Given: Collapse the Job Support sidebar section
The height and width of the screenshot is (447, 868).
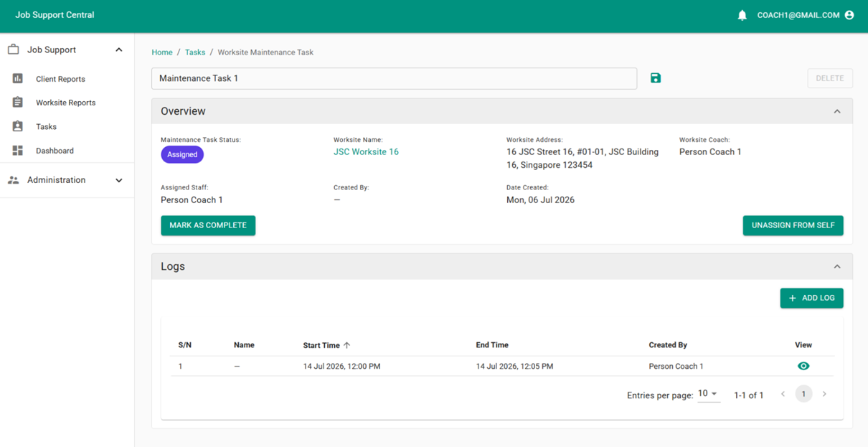Looking at the screenshot, I should tap(119, 50).
